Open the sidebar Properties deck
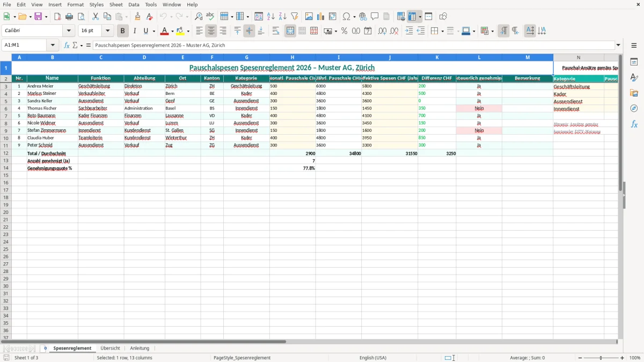644x362 pixels. point(634,62)
